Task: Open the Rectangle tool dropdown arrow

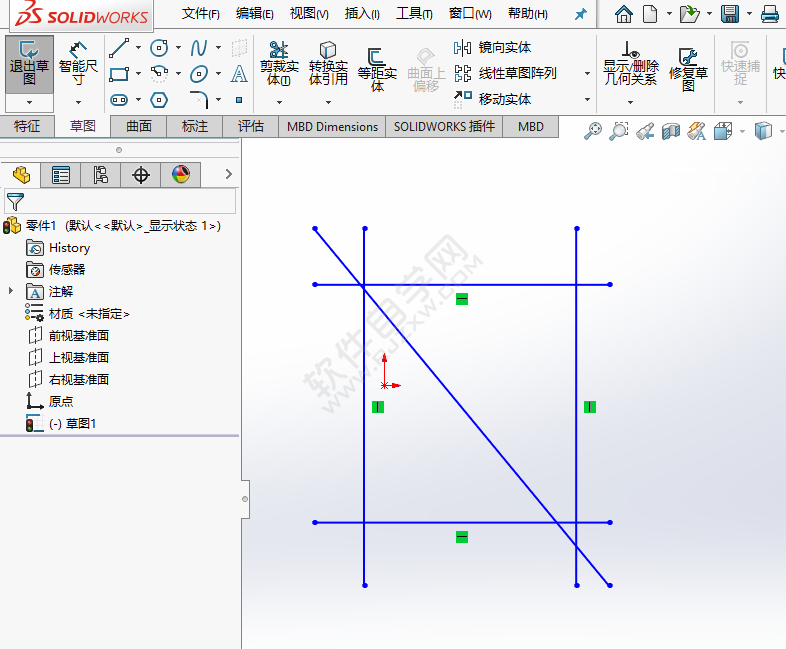Action: pos(138,74)
